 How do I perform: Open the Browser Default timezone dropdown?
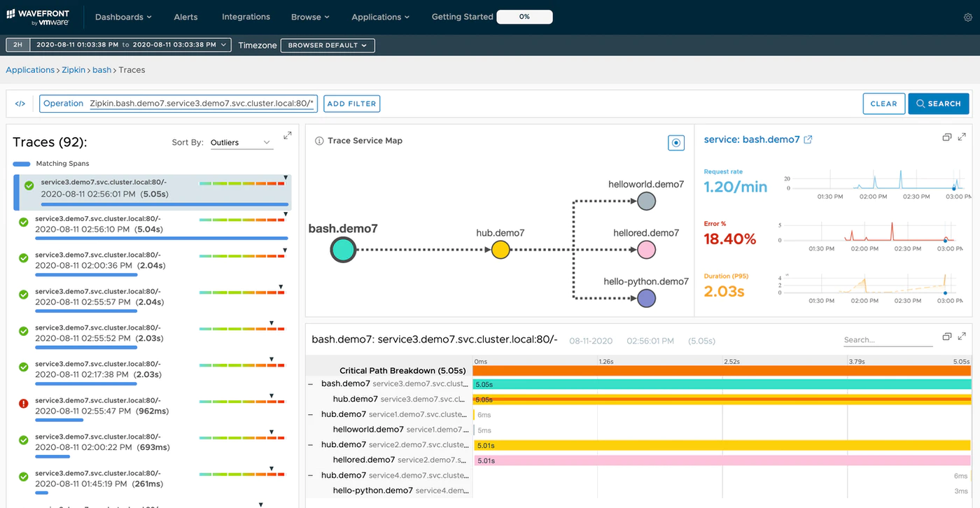pyautogui.click(x=328, y=45)
